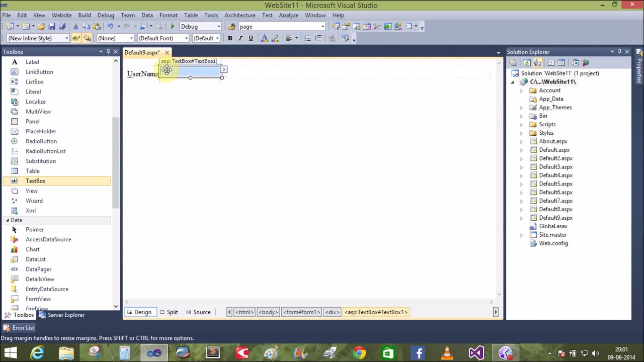
Task: Click ASP.NET Configuration icon in Solution Explorer
Action: (x=585, y=63)
